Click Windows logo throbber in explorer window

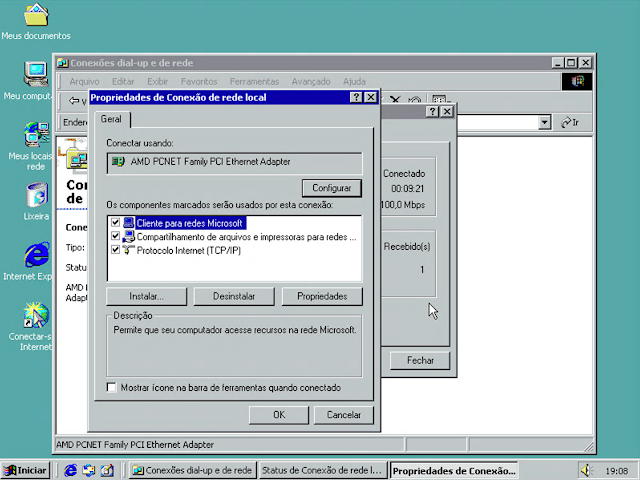pyautogui.click(x=577, y=81)
